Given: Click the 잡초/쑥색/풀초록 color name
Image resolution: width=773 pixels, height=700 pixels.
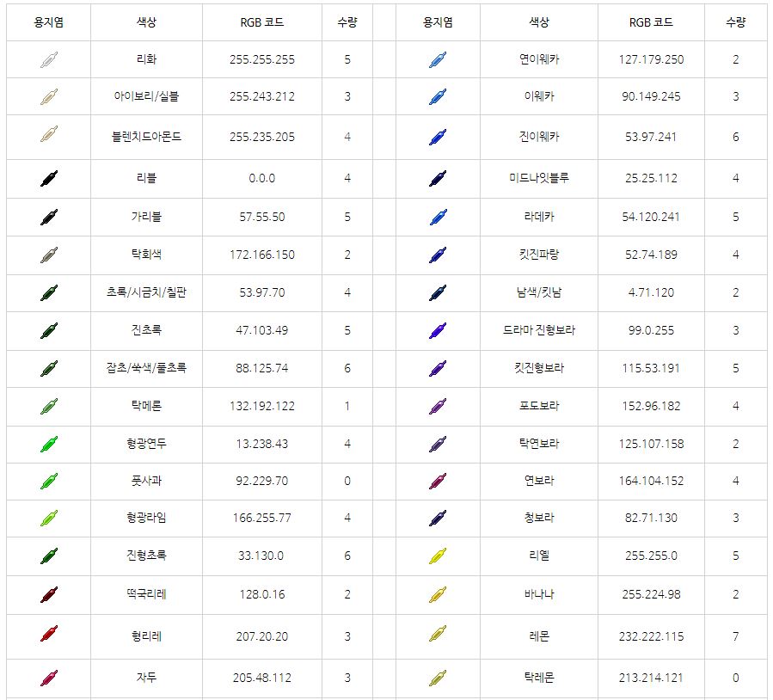Looking at the screenshot, I should pyautogui.click(x=146, y=368).
